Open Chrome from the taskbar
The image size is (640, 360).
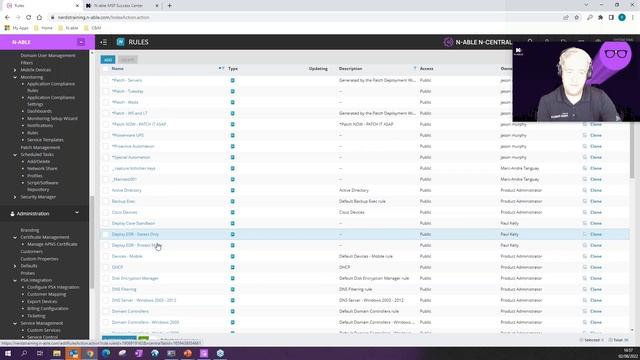coord(90,353)
